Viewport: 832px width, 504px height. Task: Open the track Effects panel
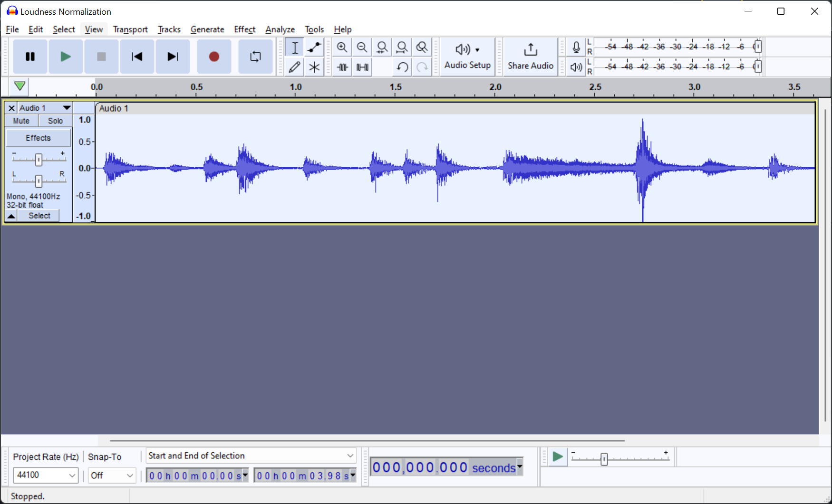tap(38, 138)
